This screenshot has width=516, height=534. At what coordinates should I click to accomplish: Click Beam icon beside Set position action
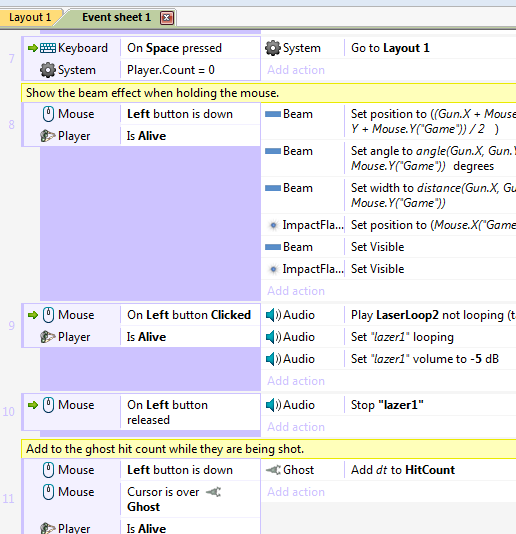[x=273, y=114]
